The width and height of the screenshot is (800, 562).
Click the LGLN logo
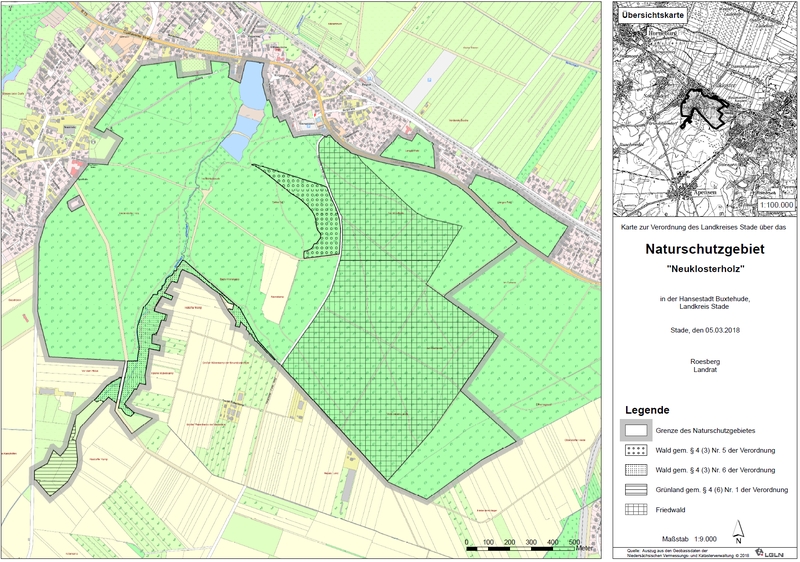click(768, 553)
